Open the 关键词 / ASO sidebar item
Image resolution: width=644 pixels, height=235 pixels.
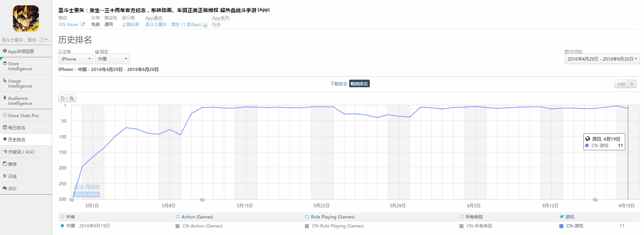tap(26, 152)
